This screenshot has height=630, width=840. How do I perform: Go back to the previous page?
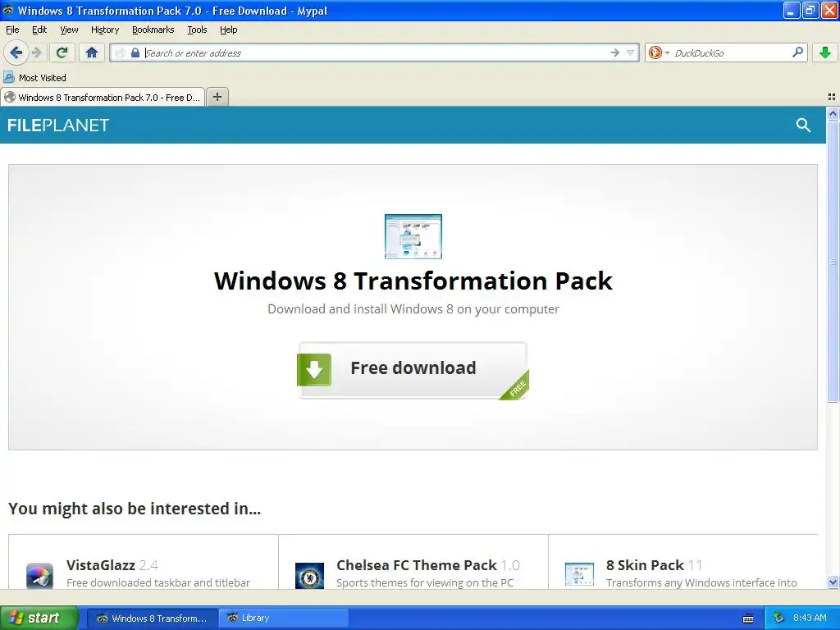click(15, 52)
